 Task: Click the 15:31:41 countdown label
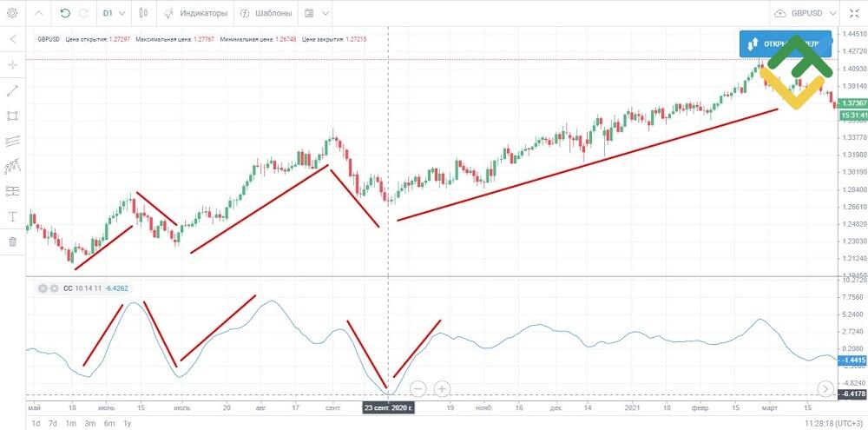click(853, 116)
